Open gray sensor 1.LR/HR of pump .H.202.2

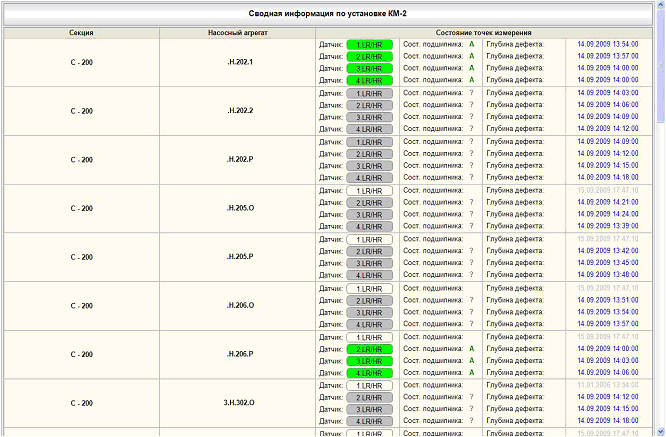[x=369, y=93]
